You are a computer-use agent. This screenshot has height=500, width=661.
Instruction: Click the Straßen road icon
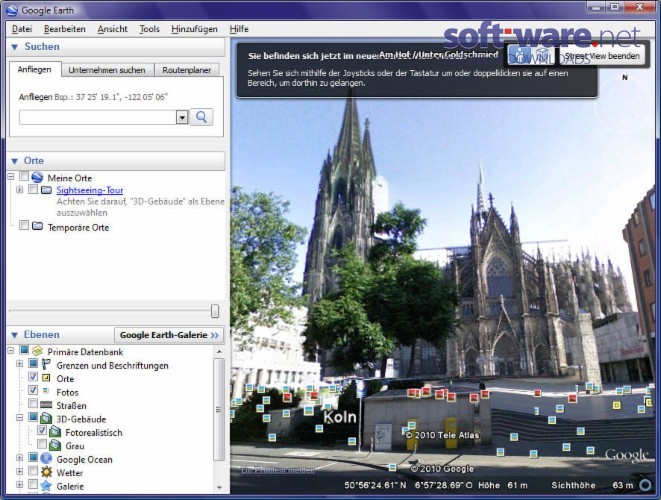pyautogui.click(x=46, y=405)
